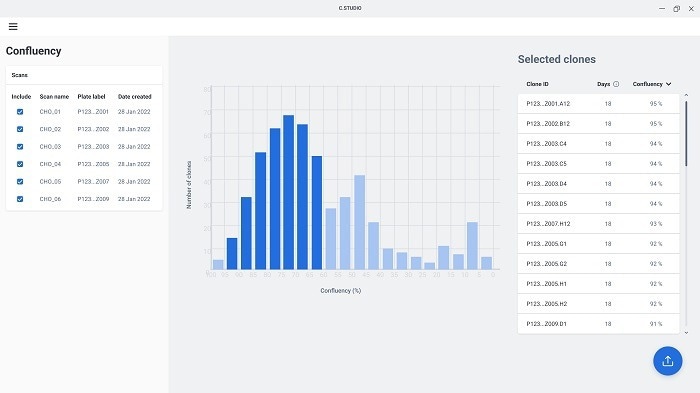
Task: Open the hamburger menu
Action: coord(13,26)
